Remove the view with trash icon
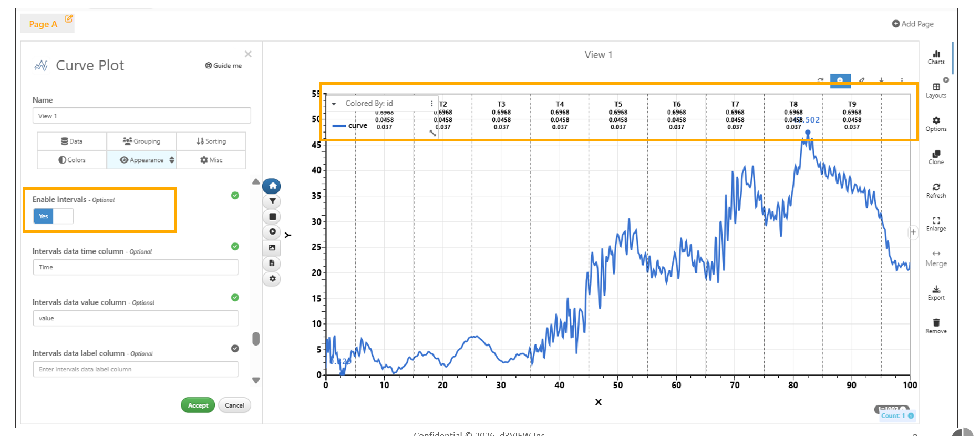This screenshot has height=436, width=980. point(936,326)
